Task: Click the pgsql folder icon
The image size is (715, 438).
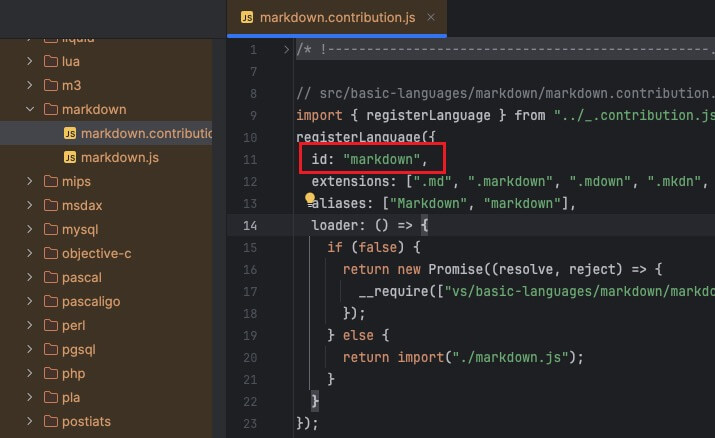Action: point(51,349)
